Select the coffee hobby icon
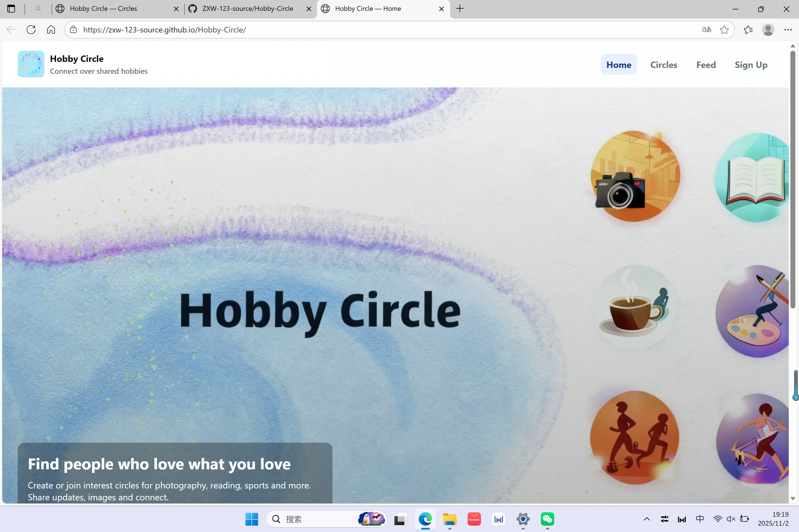This screenshot has width=799, height=532. [635, 309]
